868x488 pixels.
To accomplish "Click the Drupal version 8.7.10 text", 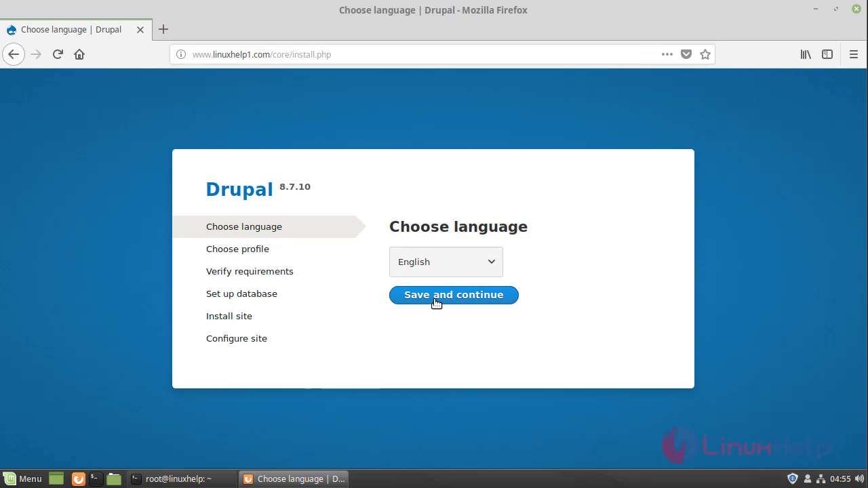I will (x=295, y=186).
